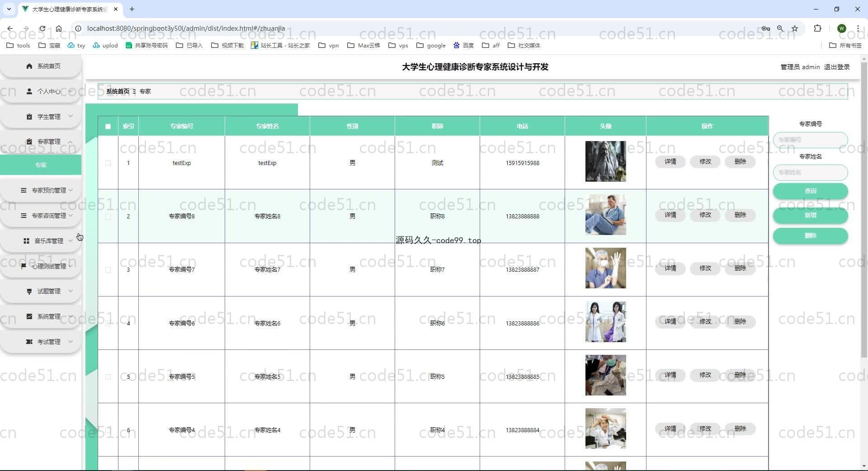The width and height of the screenshot is (868, 471).
Task: Focus the 专家姓名 search input
Action: 810,173
